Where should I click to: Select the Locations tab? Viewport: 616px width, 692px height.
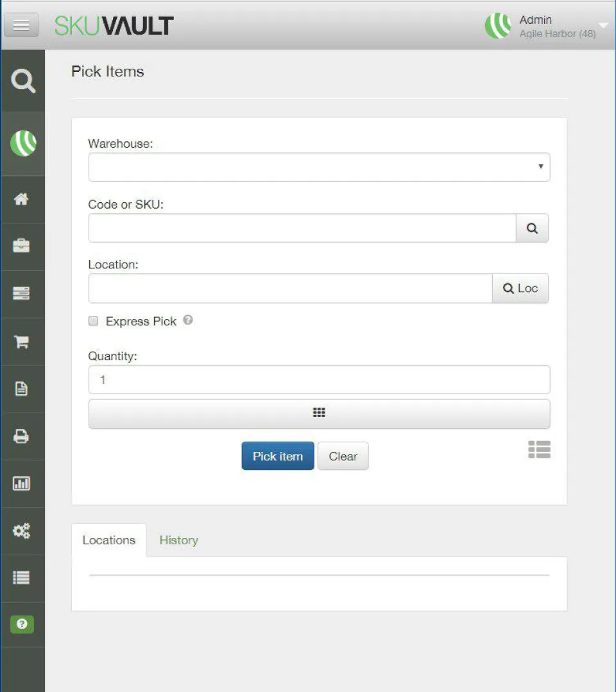click(109, 540)
